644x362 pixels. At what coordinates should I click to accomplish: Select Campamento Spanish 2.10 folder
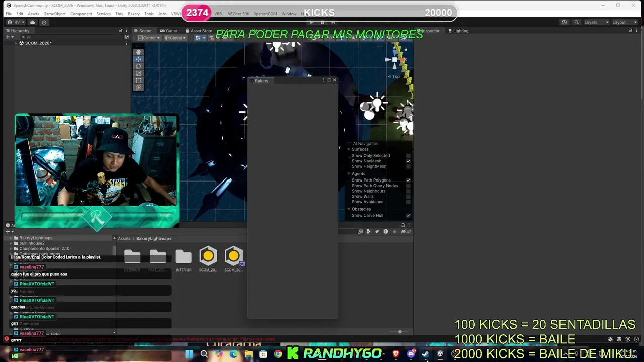click(44, 249)
